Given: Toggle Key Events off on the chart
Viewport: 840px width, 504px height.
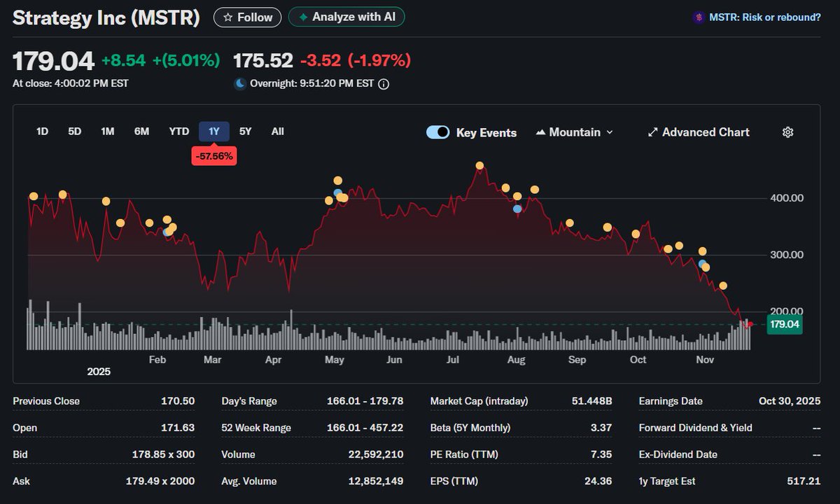Looking at the screenshot, I should click(x=438, y=132).
